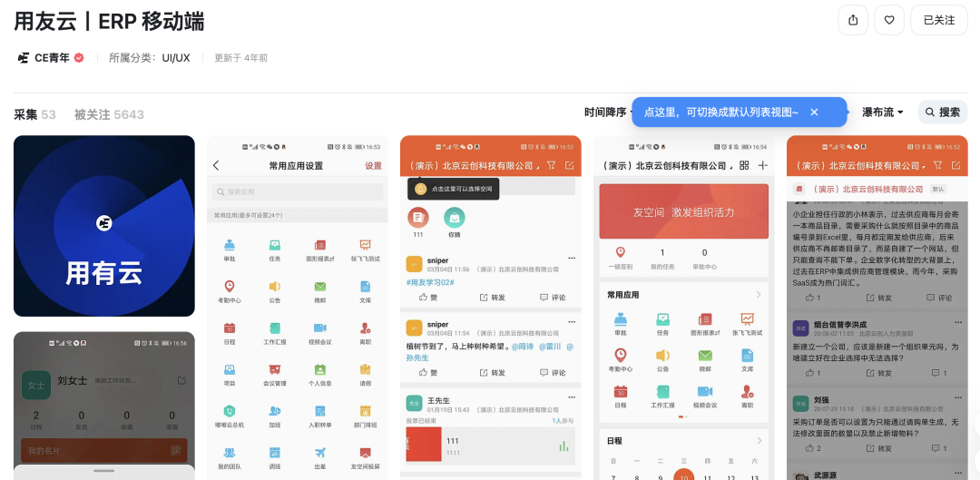The height and width of the screenshot is (480, 980).
Task: Click 转发 on sniper's 植树节 post
Action: (492, 373)
